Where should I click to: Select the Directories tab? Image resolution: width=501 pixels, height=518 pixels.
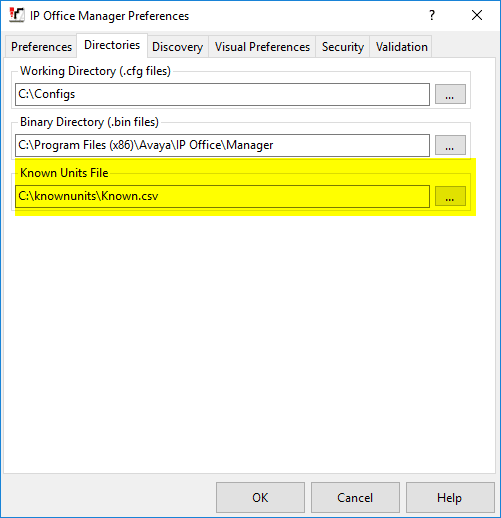point(112,45)
